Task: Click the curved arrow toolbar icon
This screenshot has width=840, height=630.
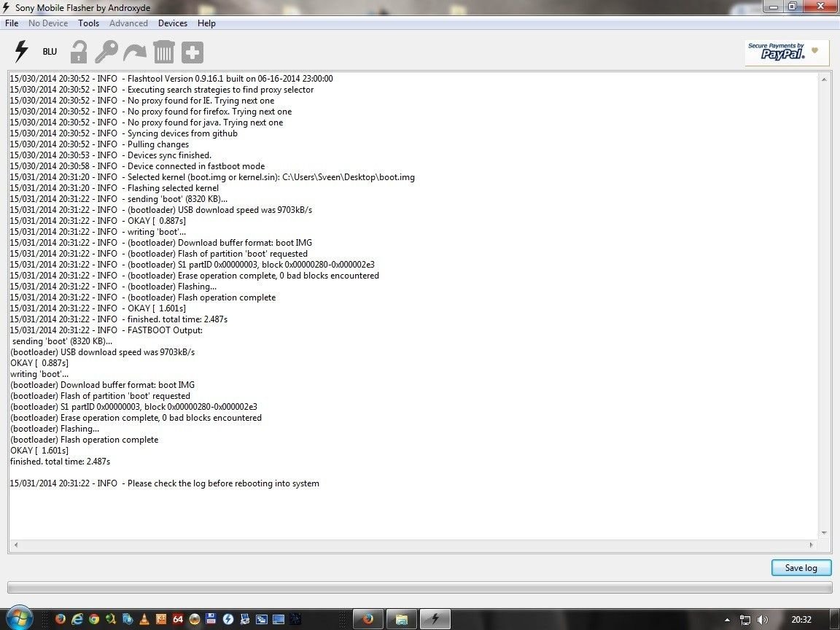Action: 135,52
